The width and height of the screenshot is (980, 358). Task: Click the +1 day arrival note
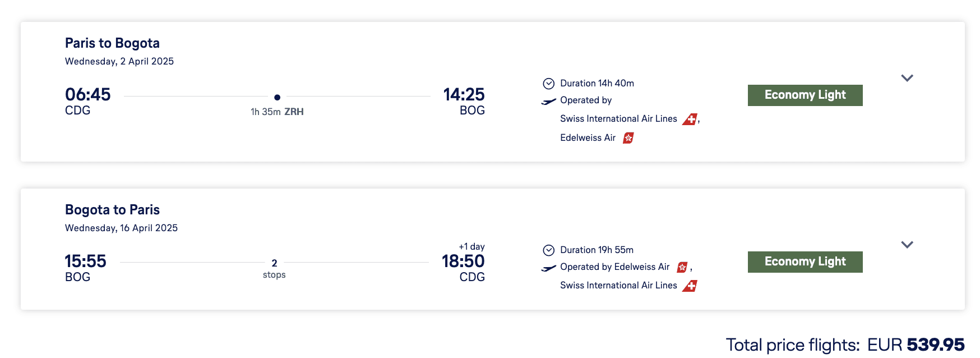coord(471,246)
